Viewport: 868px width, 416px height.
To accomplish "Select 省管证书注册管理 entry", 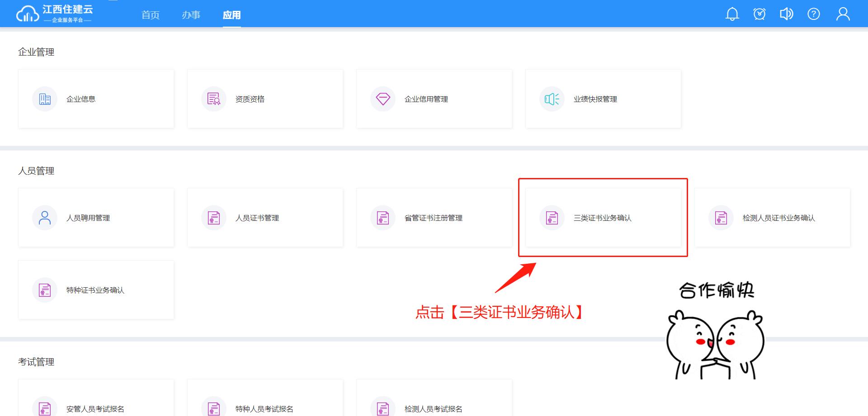I will (x=434, y=218).
